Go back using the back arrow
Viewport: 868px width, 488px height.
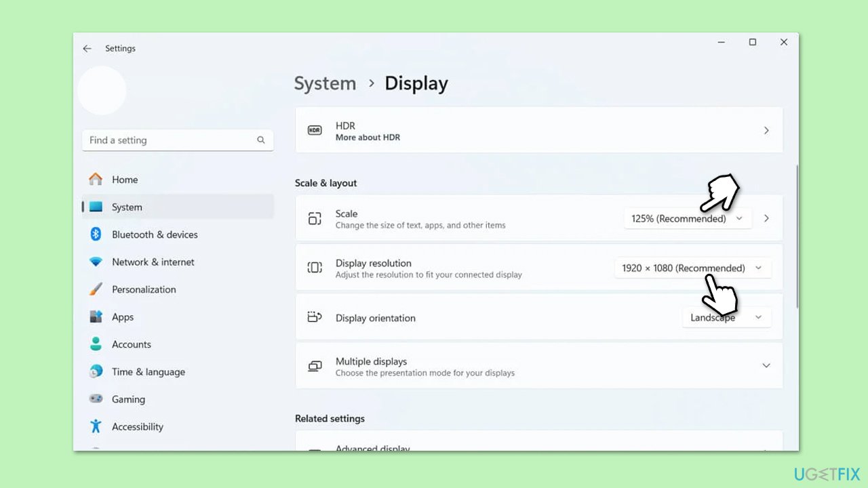(87, 49)
